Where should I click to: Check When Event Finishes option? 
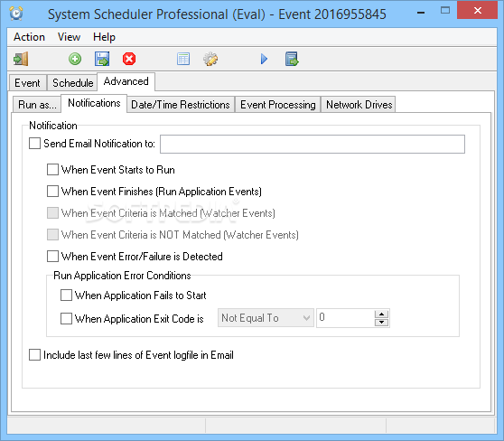(x=52, y=192)
